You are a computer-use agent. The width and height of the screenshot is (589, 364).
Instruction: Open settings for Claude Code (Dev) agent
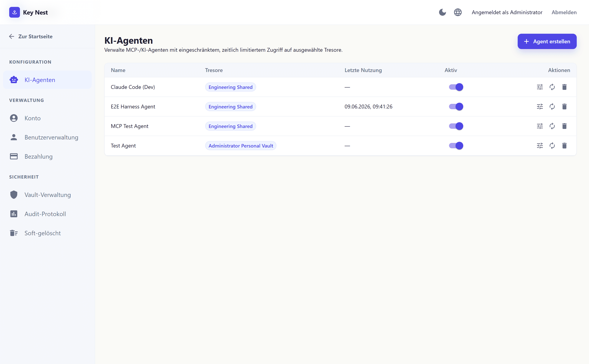pos(540,87)
